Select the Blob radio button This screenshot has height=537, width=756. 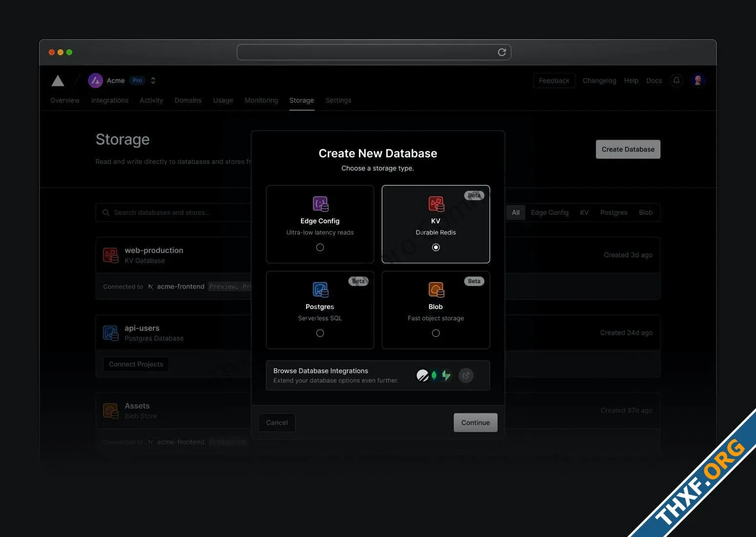click(x=436, y=333)
